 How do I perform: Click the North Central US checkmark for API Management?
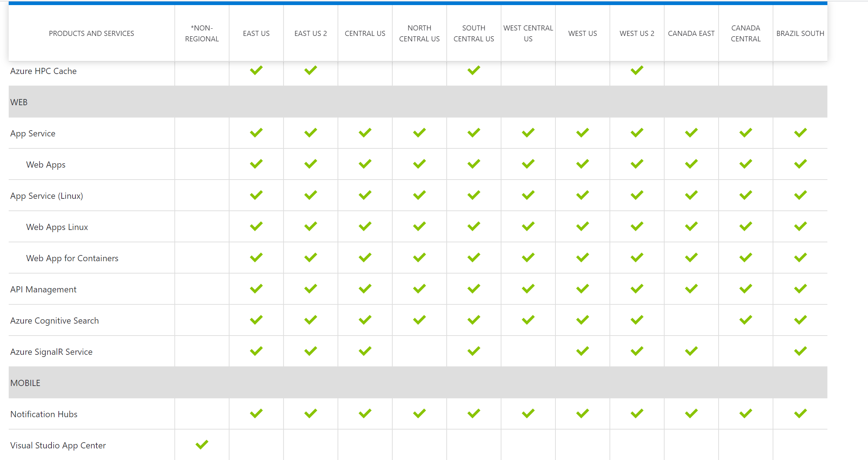pos(419,288)
